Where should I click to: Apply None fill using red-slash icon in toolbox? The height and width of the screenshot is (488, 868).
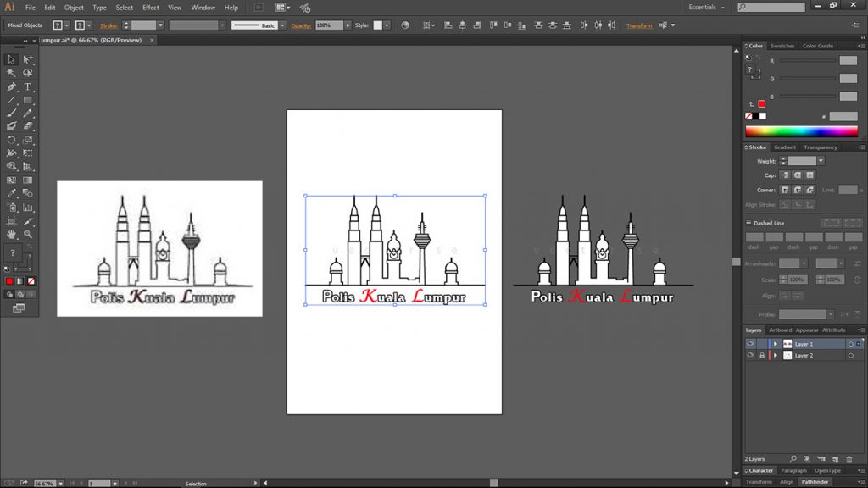(31, 281)
